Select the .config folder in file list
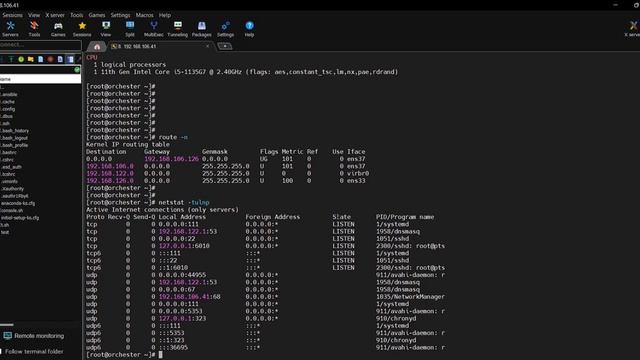The image size is (640, 360). pyautogui.click(x=7, y=109)
